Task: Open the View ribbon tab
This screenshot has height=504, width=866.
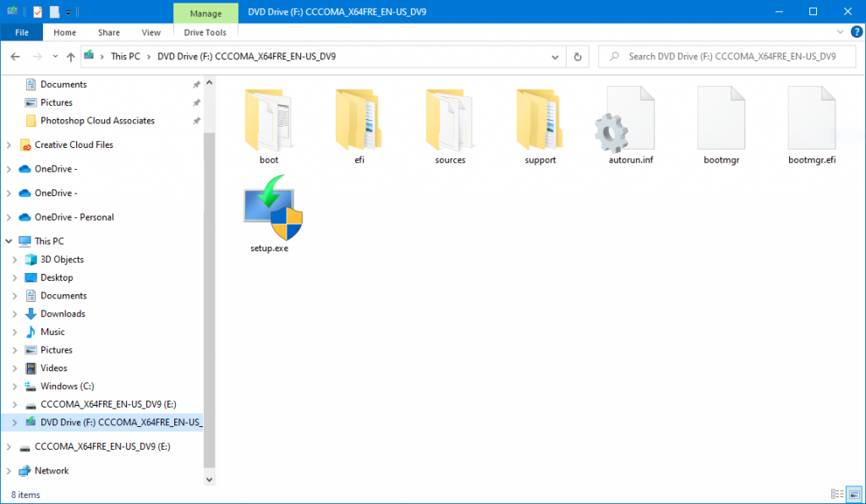Action: [x=151, y=33]
